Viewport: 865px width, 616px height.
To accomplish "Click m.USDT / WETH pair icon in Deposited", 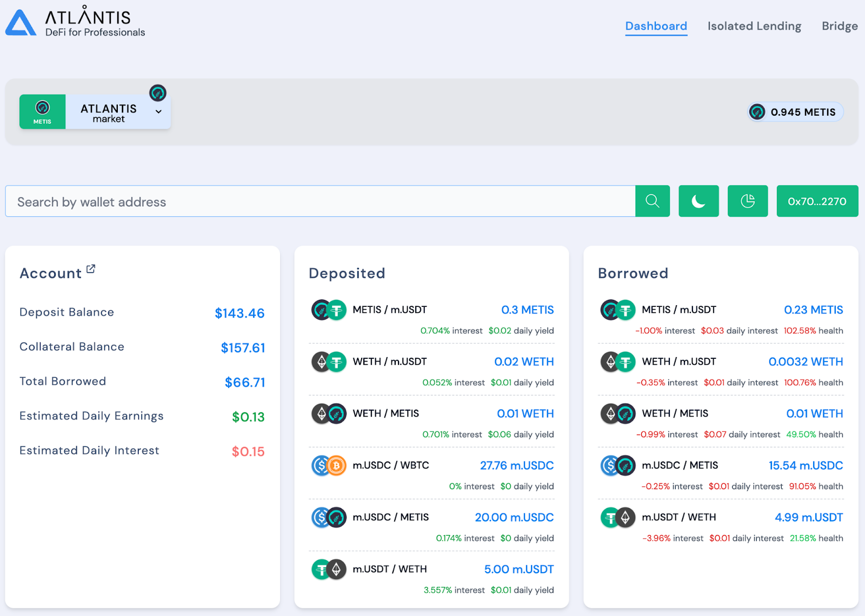I will pyautogui.click(x=329, y=570).
